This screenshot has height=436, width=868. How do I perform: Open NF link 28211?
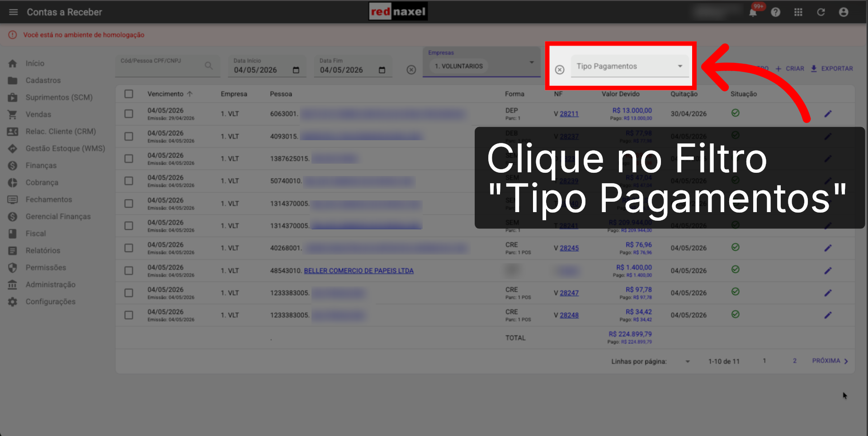pyautogui.click(x=569, y=114)
